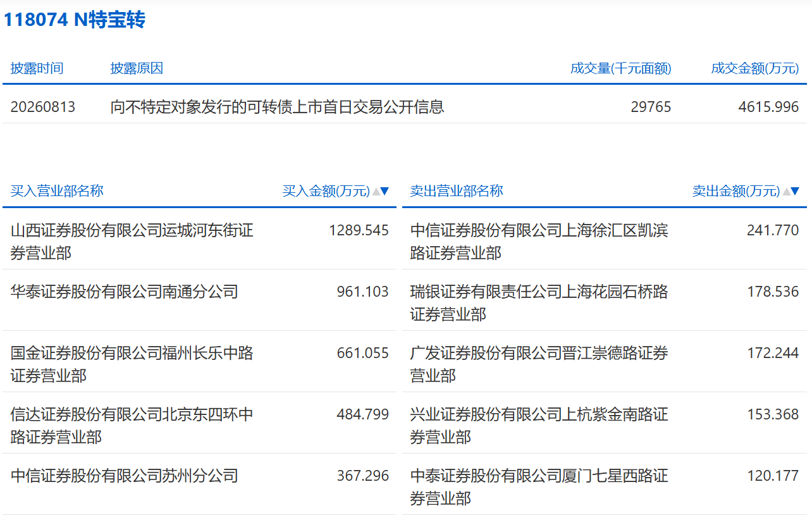Screen dimensions: 812x520
Task: Click sell amount 178.536
Action: tap(773, 292)
